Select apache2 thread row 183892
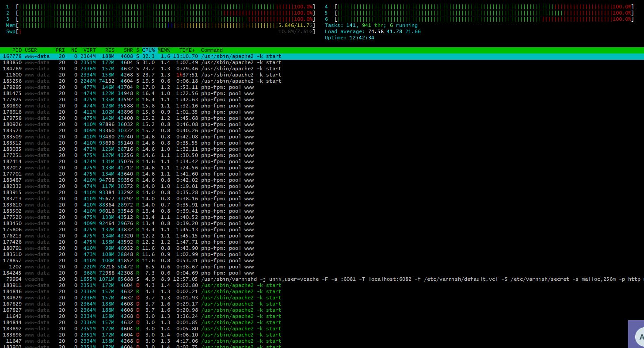This screenshot has width=644, height=348. [322, 329]
